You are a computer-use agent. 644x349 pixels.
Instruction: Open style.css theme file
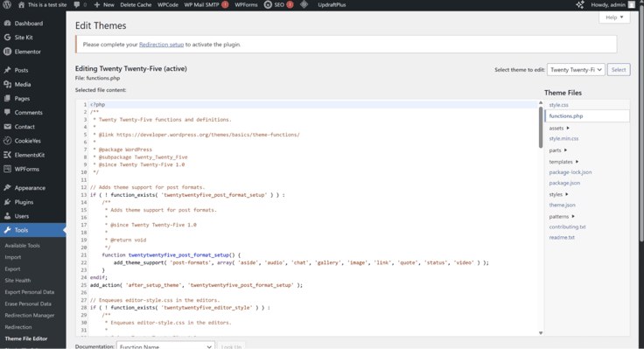click(558, 105)
